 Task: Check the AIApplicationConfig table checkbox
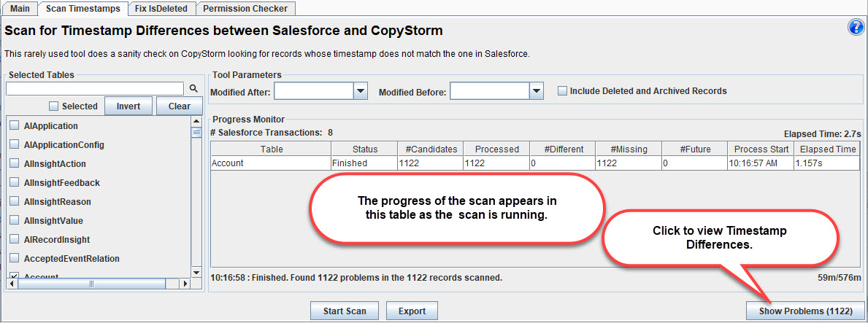point(15,145)
